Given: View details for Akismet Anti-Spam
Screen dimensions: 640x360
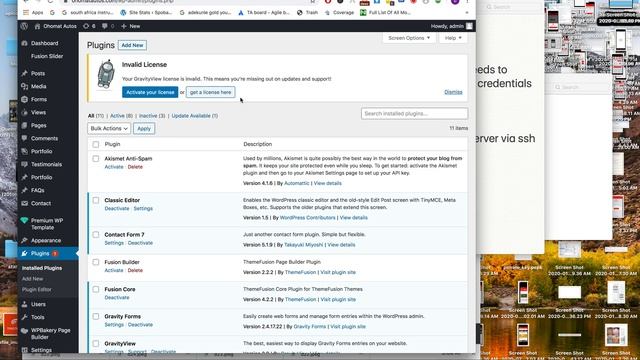Looking at the screenshot, I should pos(327,183).
